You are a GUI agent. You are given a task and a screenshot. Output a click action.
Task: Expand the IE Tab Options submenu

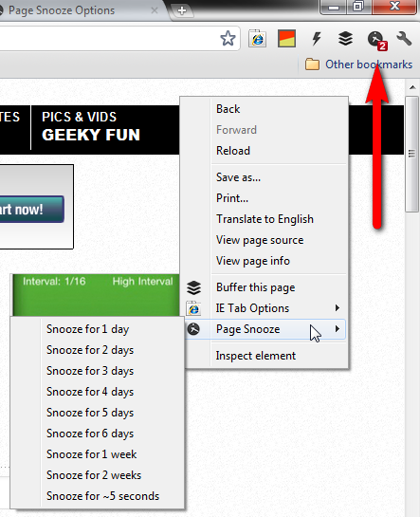(265, 308)
